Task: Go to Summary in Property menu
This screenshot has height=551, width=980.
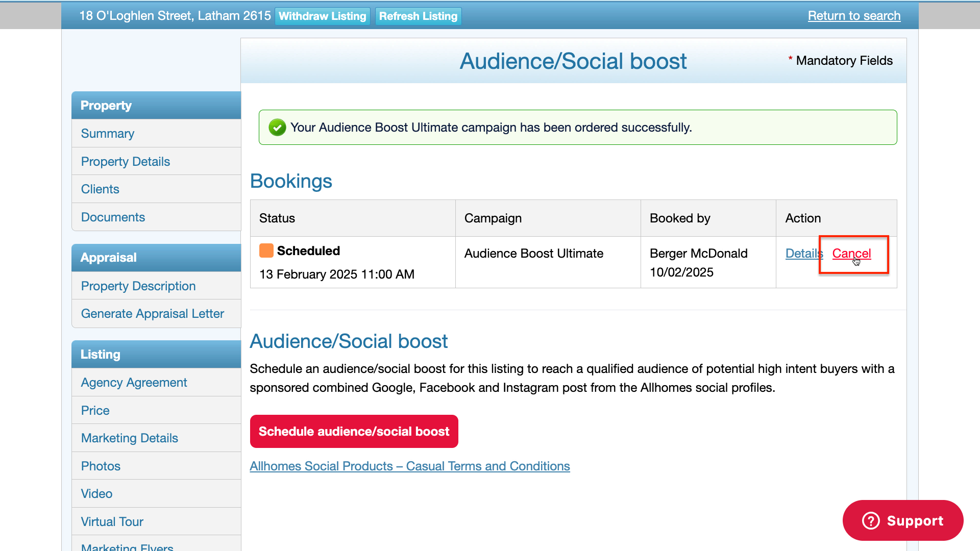Action: pos(156,134)
